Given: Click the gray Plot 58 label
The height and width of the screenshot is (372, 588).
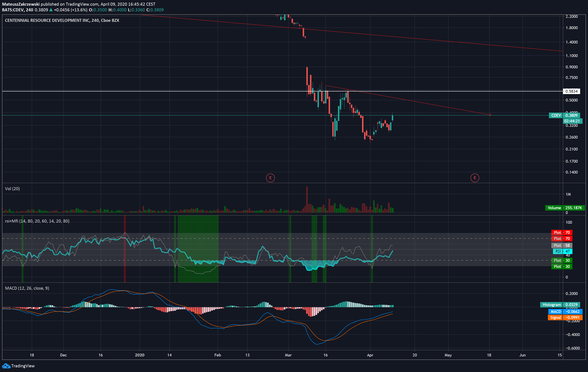Looking at the screenshot, I should [562, 245].
